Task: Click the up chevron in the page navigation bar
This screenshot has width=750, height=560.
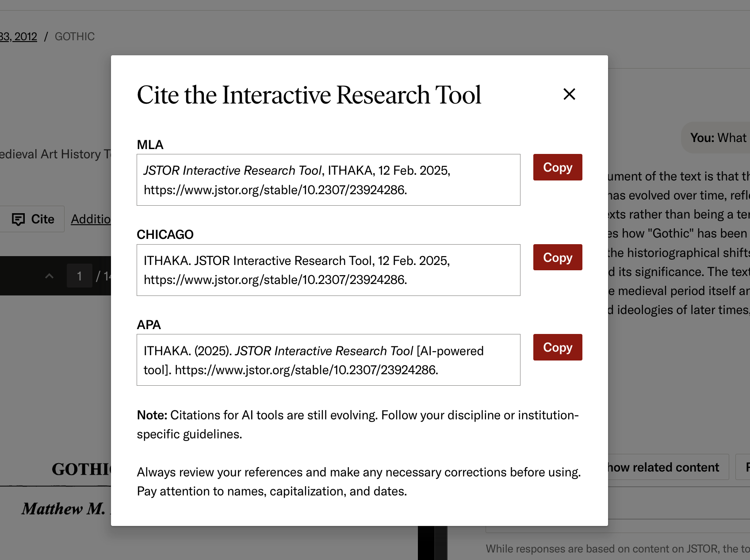Action: tap(49, 276)
